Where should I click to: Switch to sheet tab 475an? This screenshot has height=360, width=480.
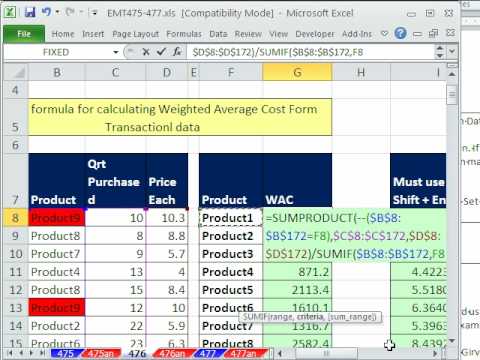(x=100, y=353)
